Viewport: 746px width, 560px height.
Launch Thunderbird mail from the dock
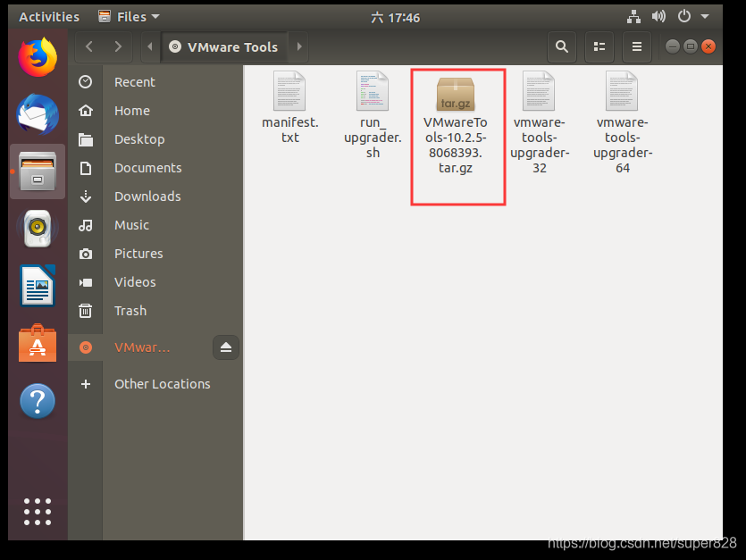[x=38, y=114]
